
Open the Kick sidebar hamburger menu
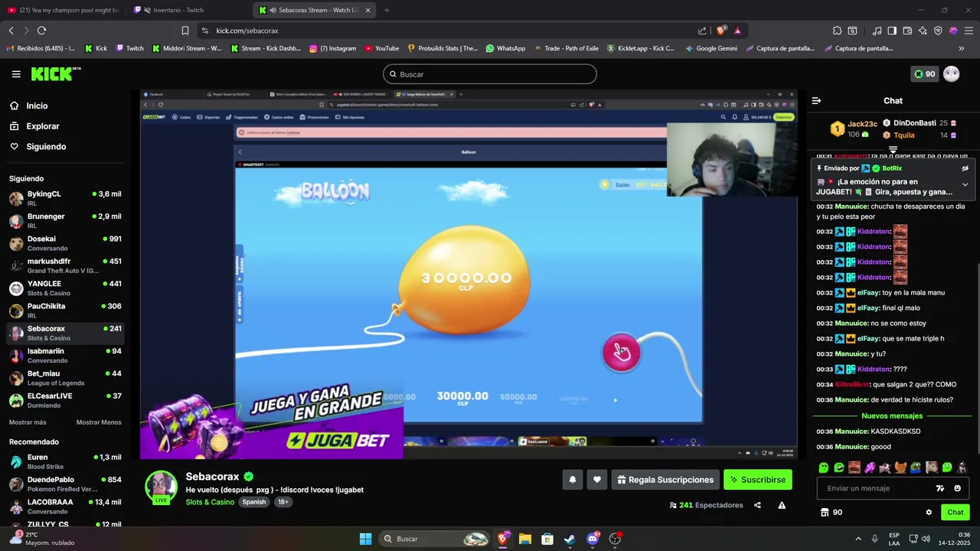(x=16, y=74)
